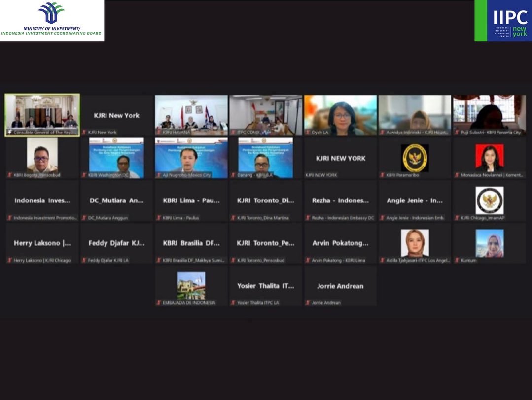Click the round Garuda emblem of KJRI Chicago_ImamAP
The height and width of the screenshot is (400, 532).
coord(489,200)
